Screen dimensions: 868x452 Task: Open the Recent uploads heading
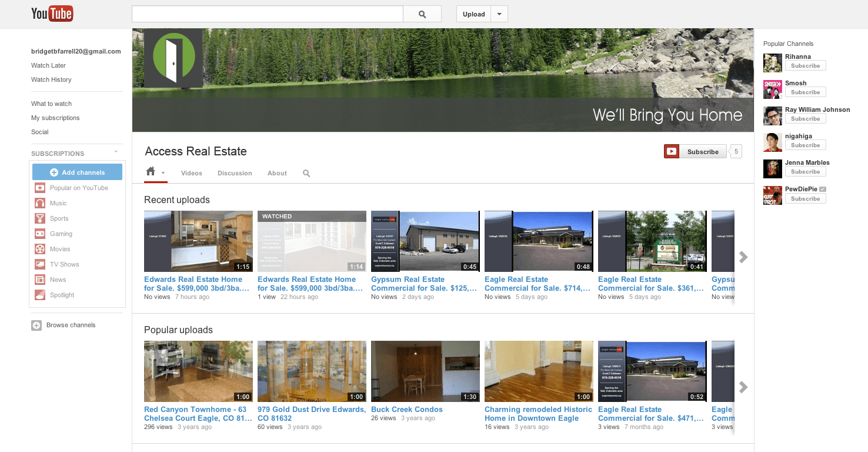(177, 200)
